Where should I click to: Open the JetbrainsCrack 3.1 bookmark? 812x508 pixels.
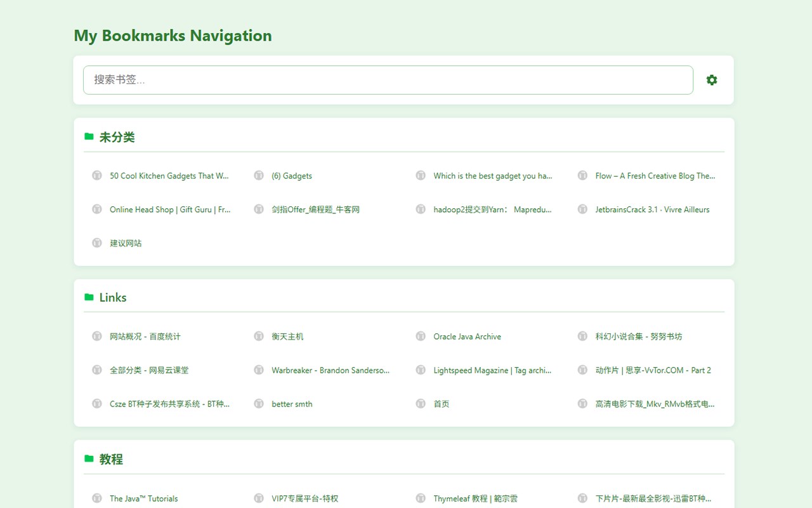pyautogui.click(x=652, y=210)
